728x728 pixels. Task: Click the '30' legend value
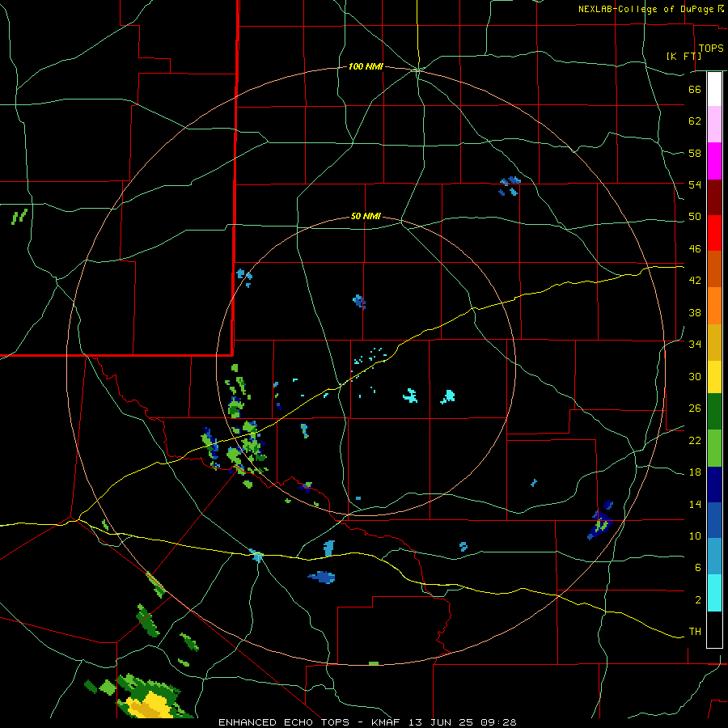695,376
